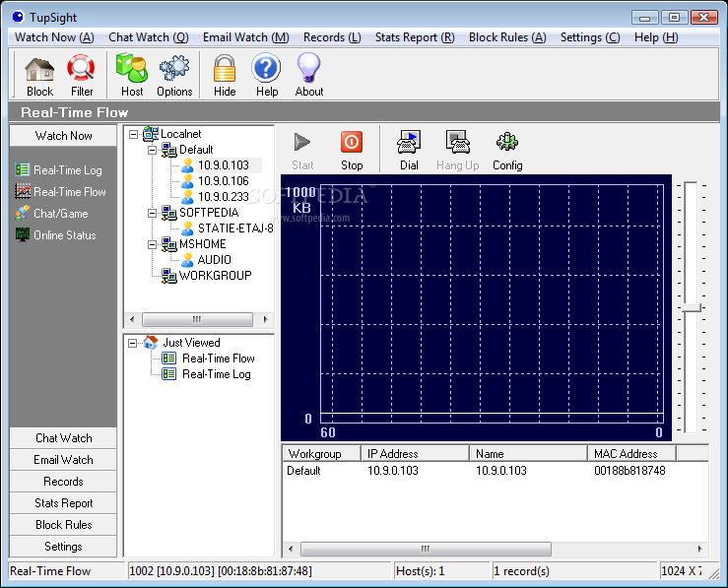Open Help using the question mark icon
Image resolution: width=728 pixels, height=588 pixels.
point(267,68)
